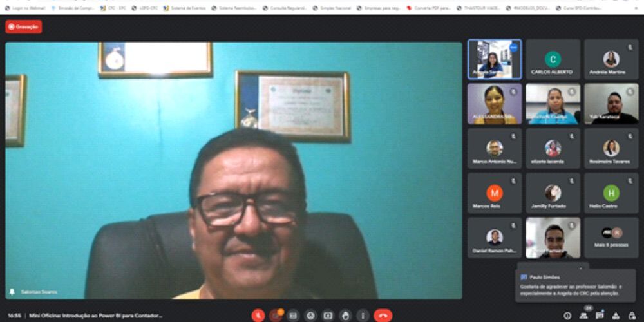
Task: Toggle closed captions button
Action: (x=293, y=316)
